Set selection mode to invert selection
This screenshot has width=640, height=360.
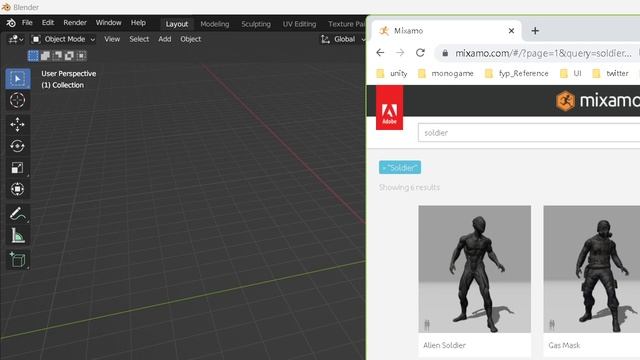tap(69, 56)
